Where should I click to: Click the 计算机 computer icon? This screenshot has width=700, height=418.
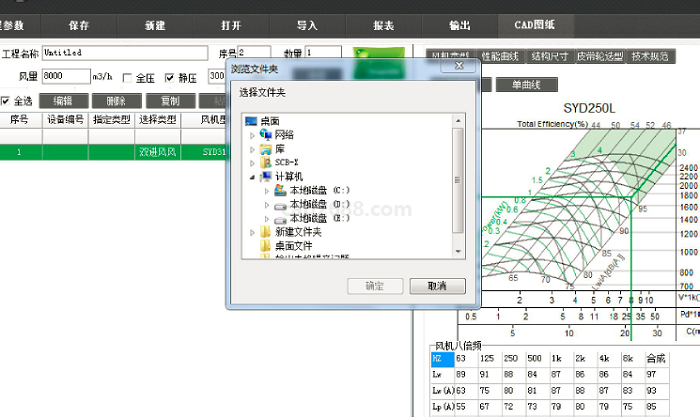[266, 175]
